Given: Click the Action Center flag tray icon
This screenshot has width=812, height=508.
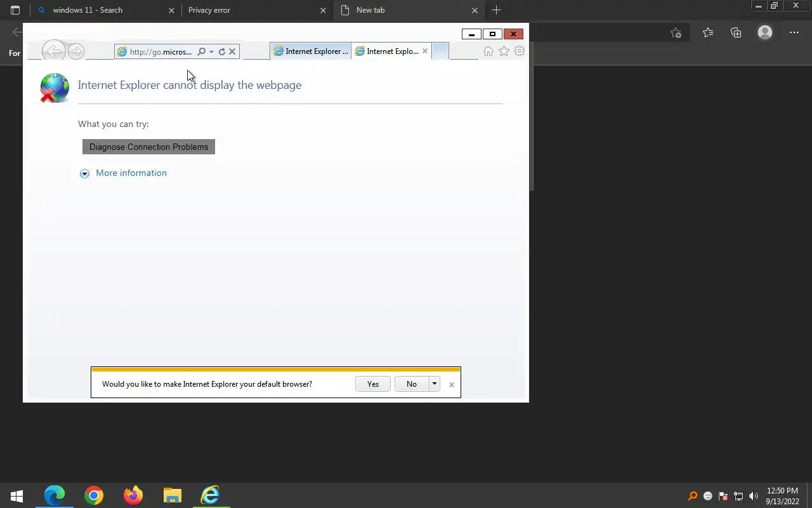Looking at the screenshot, I should tap(723, 496).
